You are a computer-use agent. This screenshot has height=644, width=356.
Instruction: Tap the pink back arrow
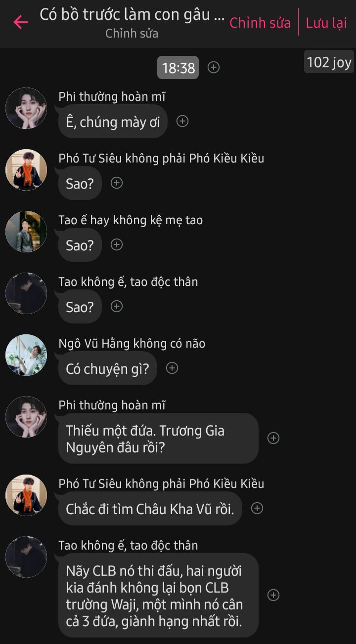pos(20,22)
